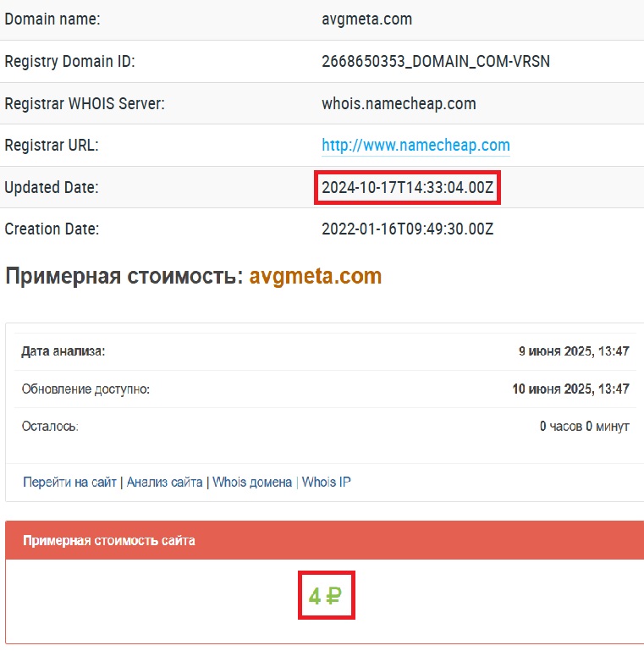The image size is (644, 651).
Task: Open the Анализ сайта link
Action: [x=164, y=482]
